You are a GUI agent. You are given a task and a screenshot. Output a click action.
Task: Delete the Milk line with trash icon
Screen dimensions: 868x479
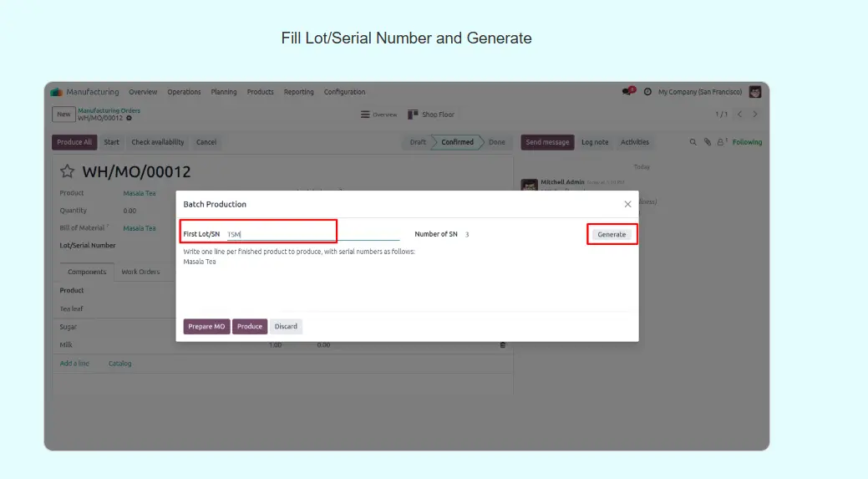coord(503,344)
